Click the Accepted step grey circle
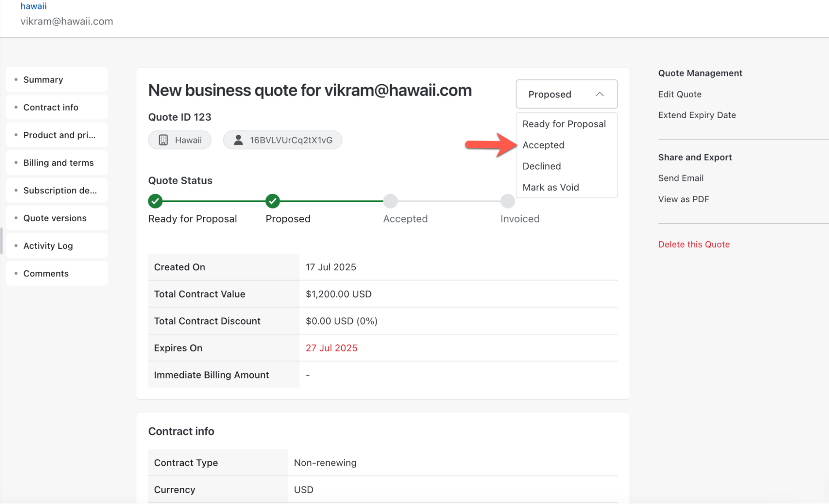Viewport: 829px width, 504px height. click(x=390, y=201)
